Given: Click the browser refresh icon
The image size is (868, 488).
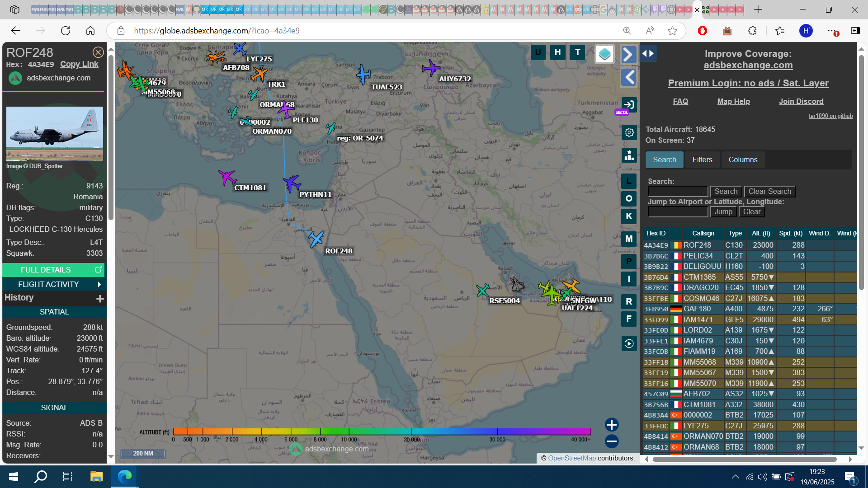Looking at the screenshot, I should pos(66,31).
